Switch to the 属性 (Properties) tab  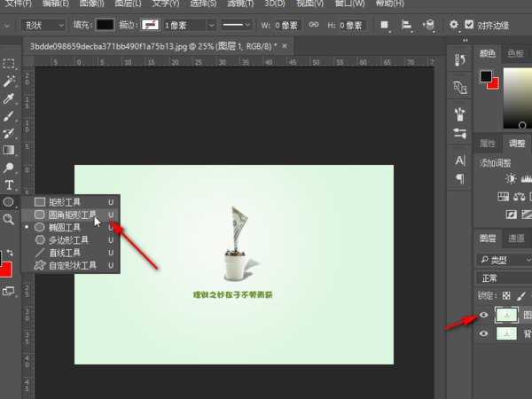pos(489,143)
